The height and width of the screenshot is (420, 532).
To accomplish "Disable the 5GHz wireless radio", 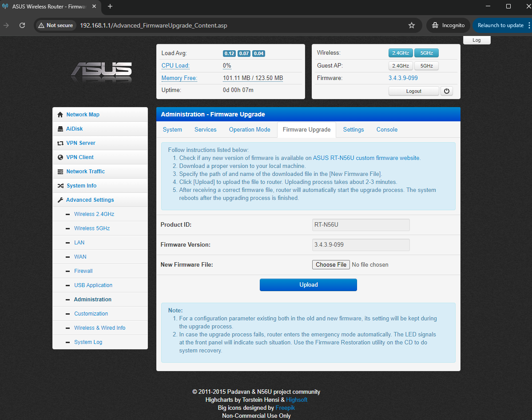I will (426, 52).
